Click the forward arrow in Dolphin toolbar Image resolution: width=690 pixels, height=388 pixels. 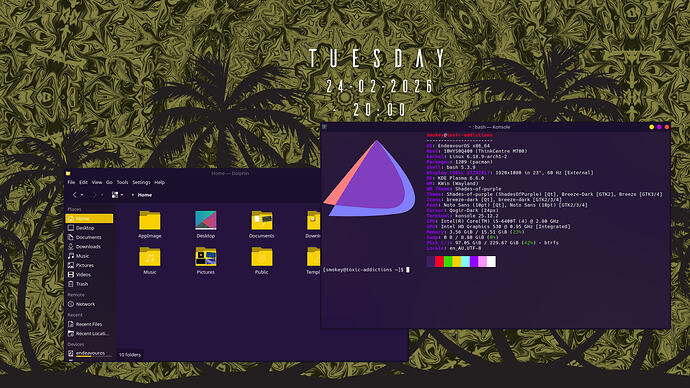click(x=95, y=195)
